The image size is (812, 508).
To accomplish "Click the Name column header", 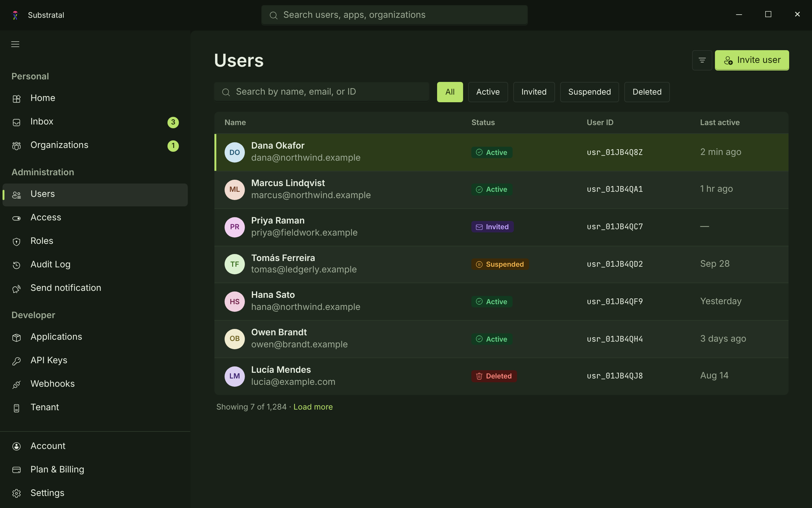I will click(235, 123).
